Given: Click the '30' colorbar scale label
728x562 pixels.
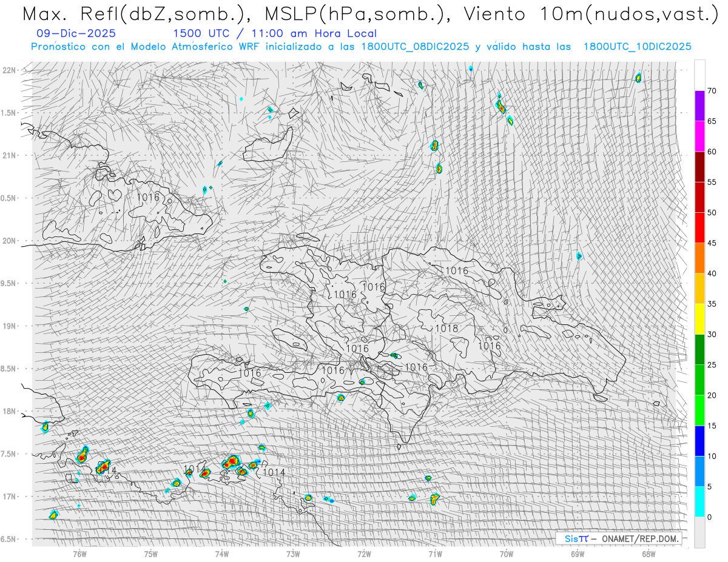Looking at the screenshot, I should 712,335.
